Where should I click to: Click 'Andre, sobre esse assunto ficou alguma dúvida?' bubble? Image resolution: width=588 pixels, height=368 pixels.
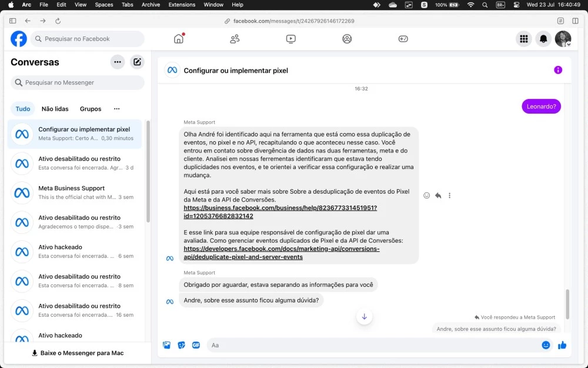point(251,300)
